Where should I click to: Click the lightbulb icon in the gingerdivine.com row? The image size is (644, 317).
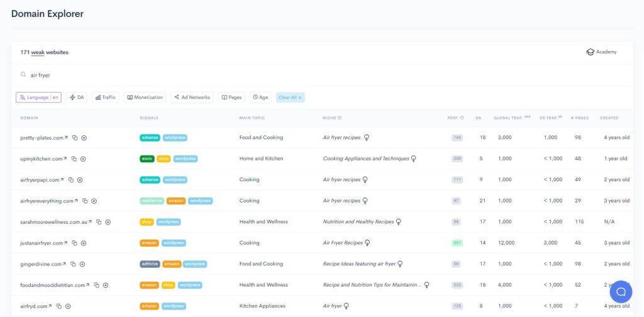pos(399,264)
